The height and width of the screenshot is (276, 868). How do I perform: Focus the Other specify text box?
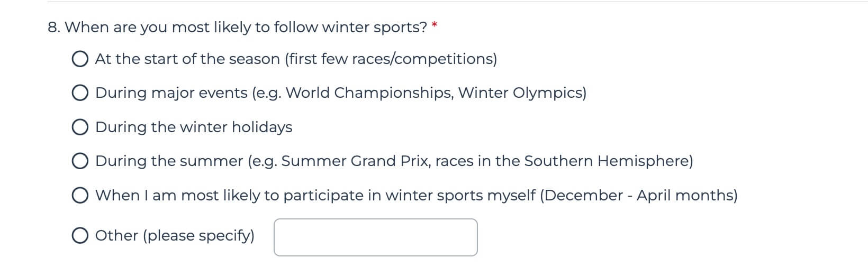376,237
